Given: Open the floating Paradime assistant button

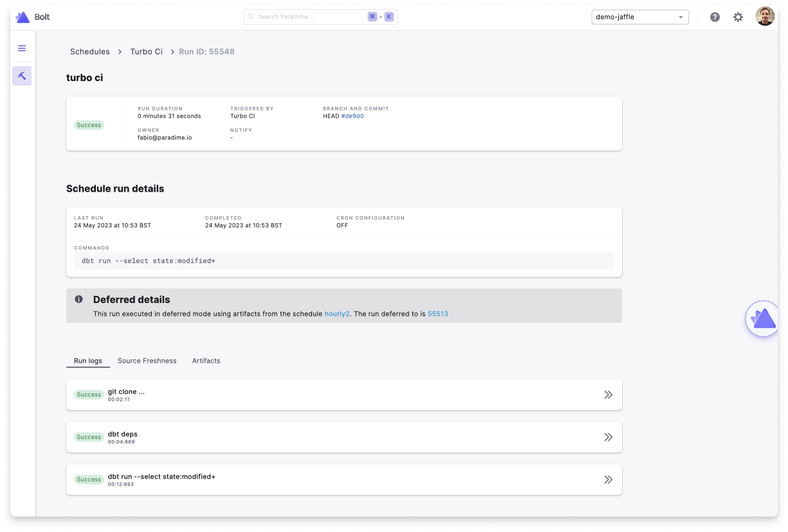Looking at the screenshot, I should pyautogui.click(x=763, y=318).
